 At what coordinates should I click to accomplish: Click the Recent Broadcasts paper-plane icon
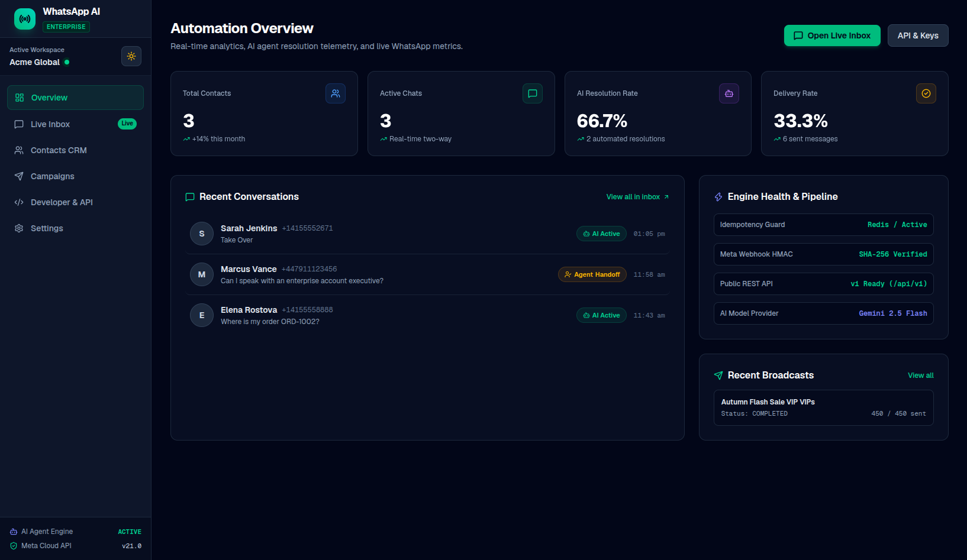click(718, 376)
